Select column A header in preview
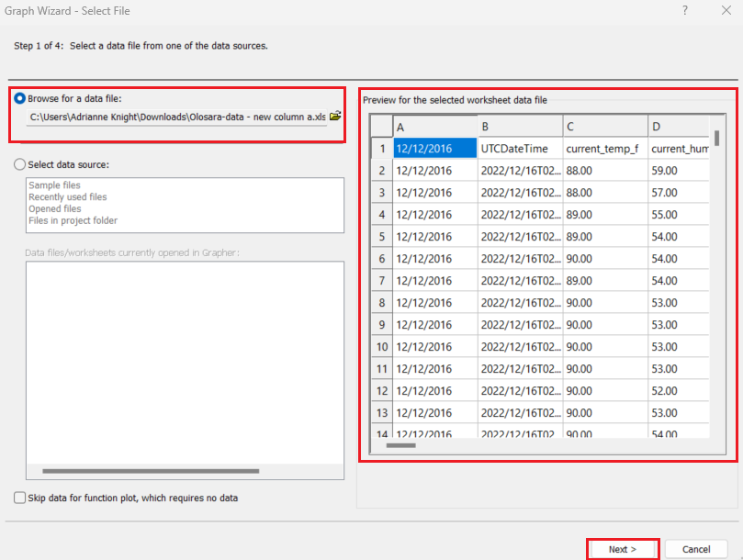This screenshot has width=743, height=560. point(435,127)
